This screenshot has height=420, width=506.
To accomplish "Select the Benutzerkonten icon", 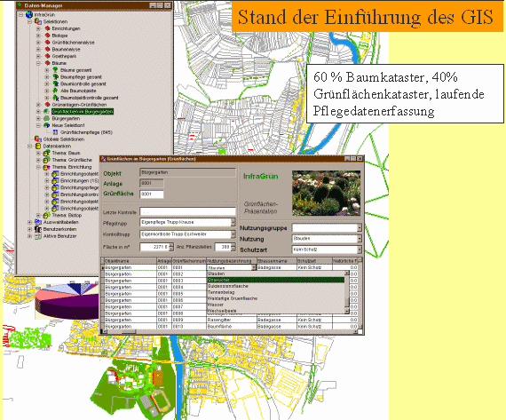I will click(38, 229).
